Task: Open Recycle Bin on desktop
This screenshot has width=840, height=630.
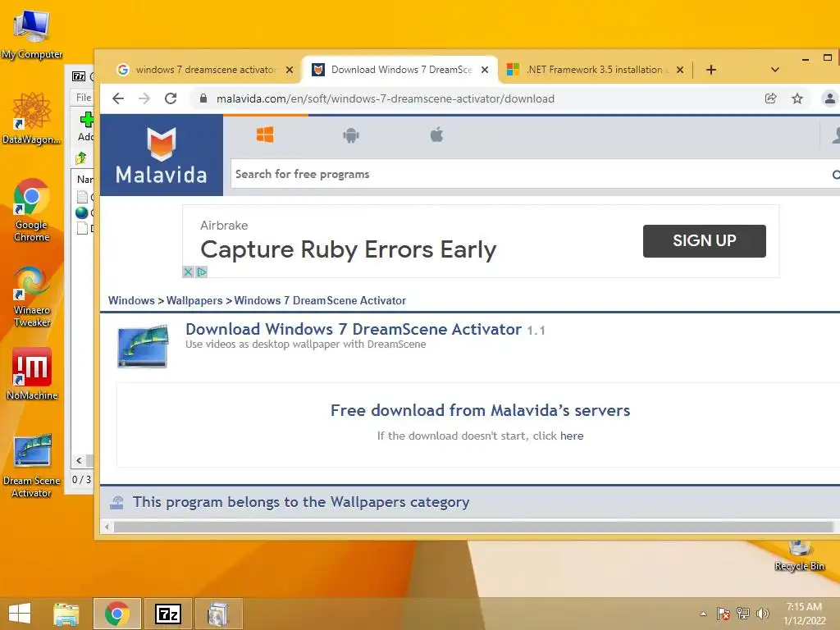Action: pos(799,556)
